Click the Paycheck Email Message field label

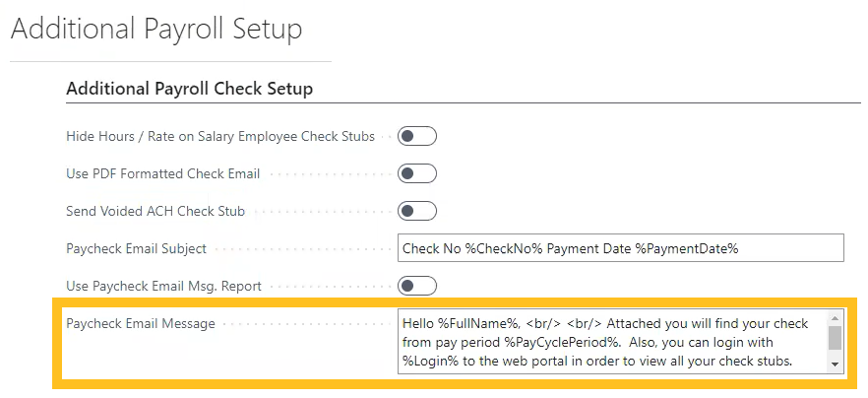(140, 323)
